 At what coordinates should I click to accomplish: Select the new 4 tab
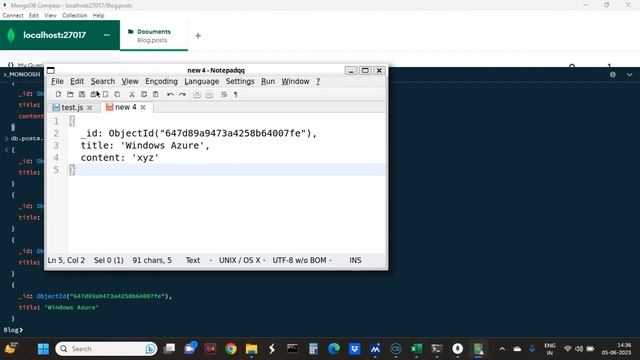coord(126,107)
